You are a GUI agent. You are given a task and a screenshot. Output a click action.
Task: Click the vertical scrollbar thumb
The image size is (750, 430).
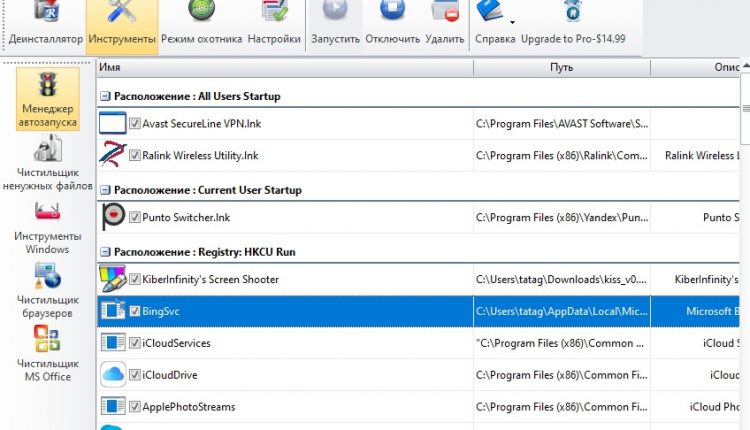coord(746,108)
